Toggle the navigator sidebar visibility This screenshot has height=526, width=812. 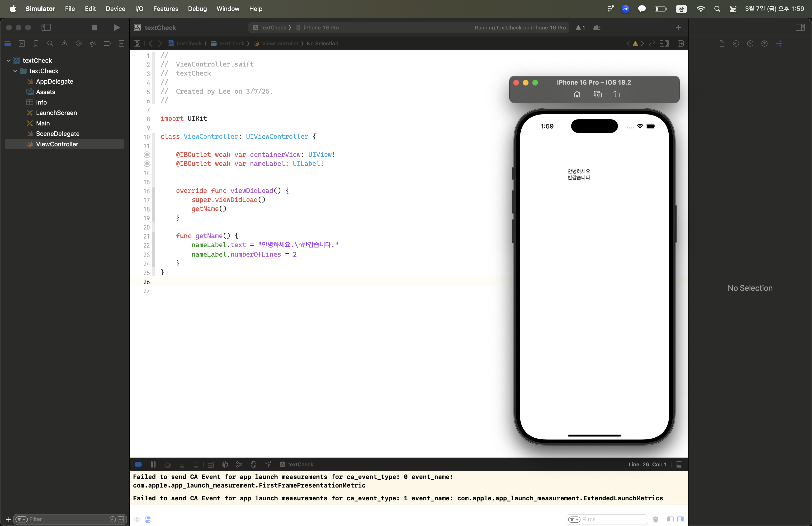(46, 28)
